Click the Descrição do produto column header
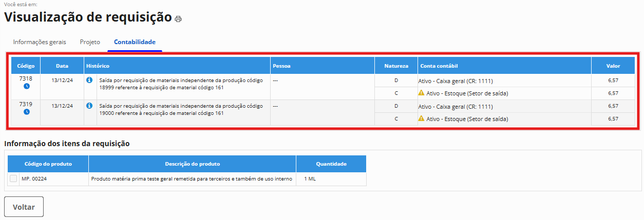 [x=193, y=164]
